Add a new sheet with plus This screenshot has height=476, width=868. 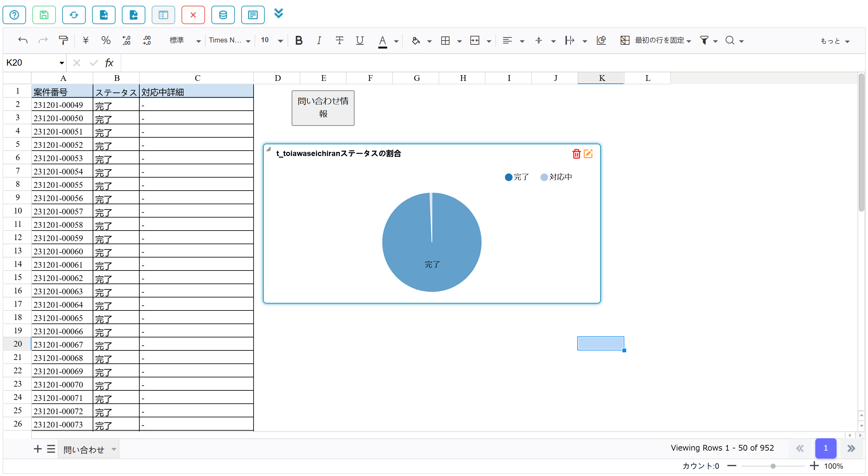(x=38, y=449)
